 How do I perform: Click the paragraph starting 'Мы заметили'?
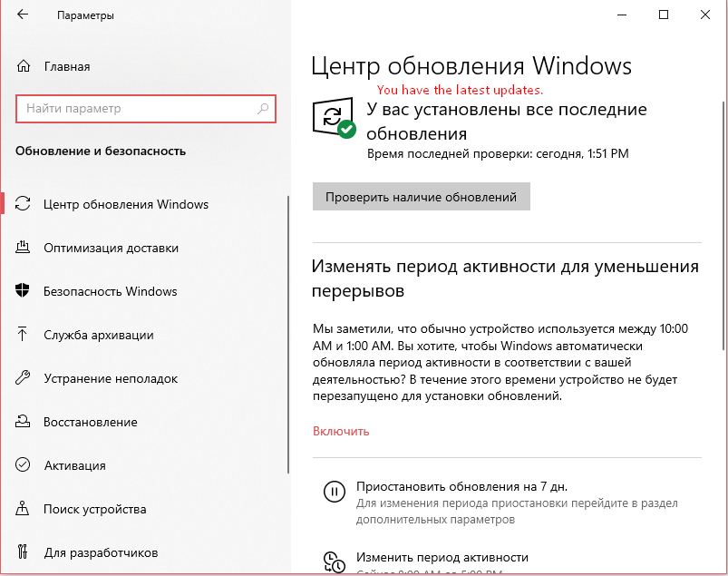click(500, 362)
